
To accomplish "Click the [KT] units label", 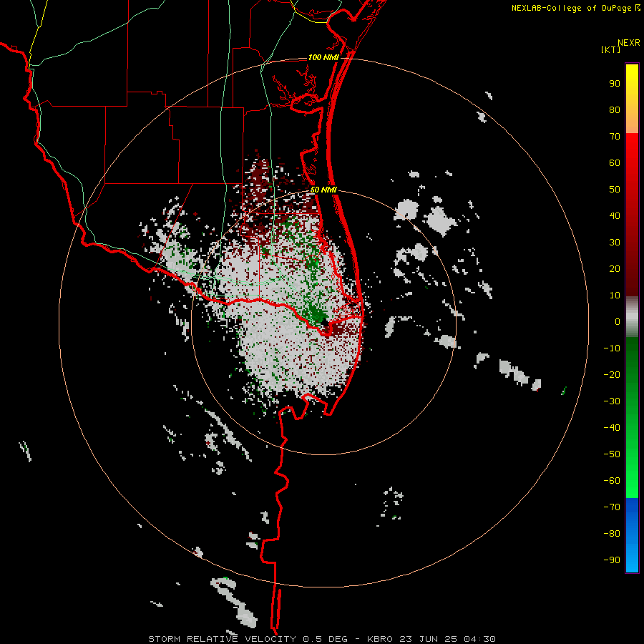I will pyautogui.click(x=611, y=49).
